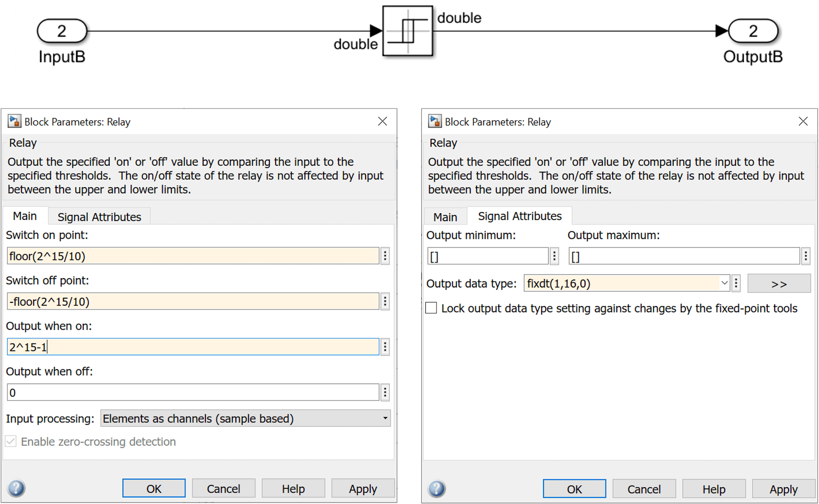Click the Output when off input field
819x504 pixels.
[192, 392]
